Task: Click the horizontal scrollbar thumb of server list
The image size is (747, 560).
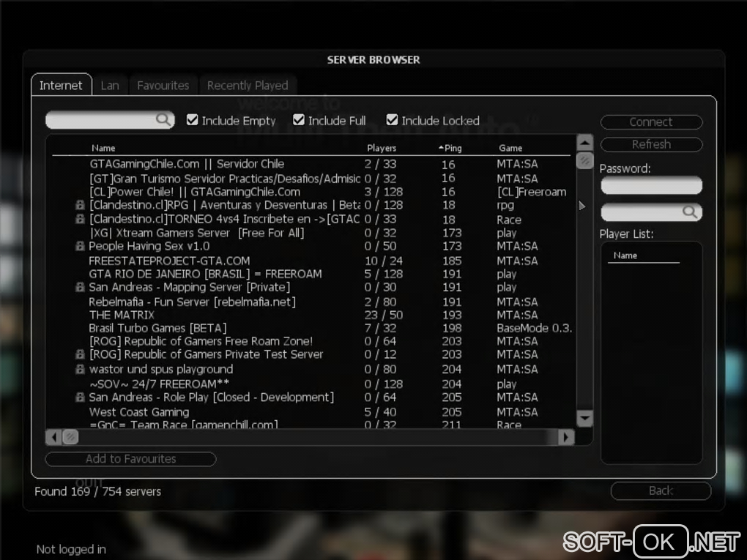Action: pyautogui.click(x=70, y=437)
